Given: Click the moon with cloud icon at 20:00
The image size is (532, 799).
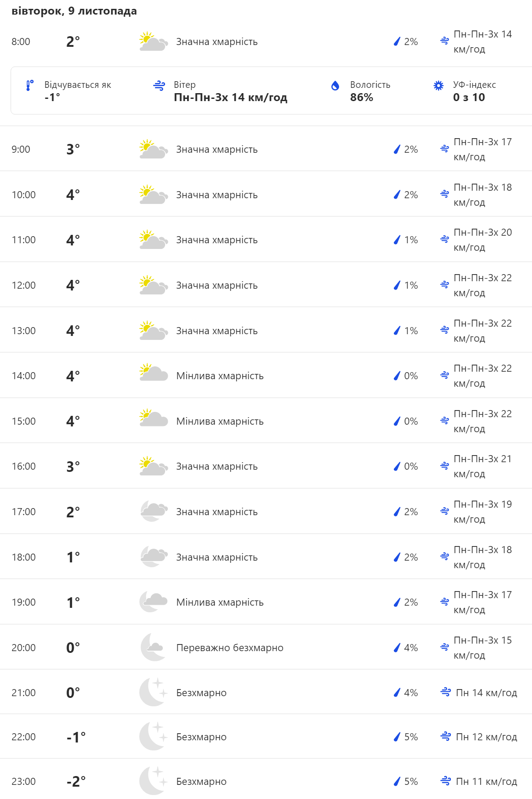Looking at the screenshot, I should tap(153, 647).
